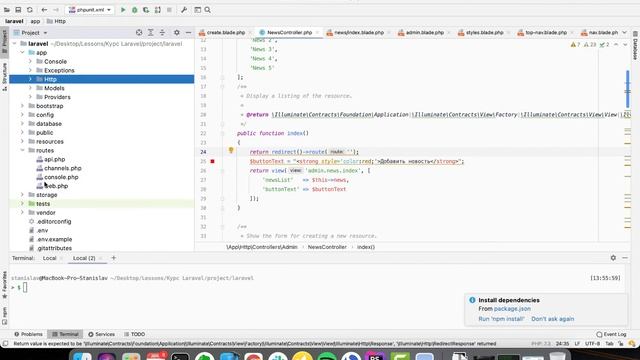Viewport: 640px width, 360px height.
Task: Open package.json link in notification
Action: coord(512,309)
